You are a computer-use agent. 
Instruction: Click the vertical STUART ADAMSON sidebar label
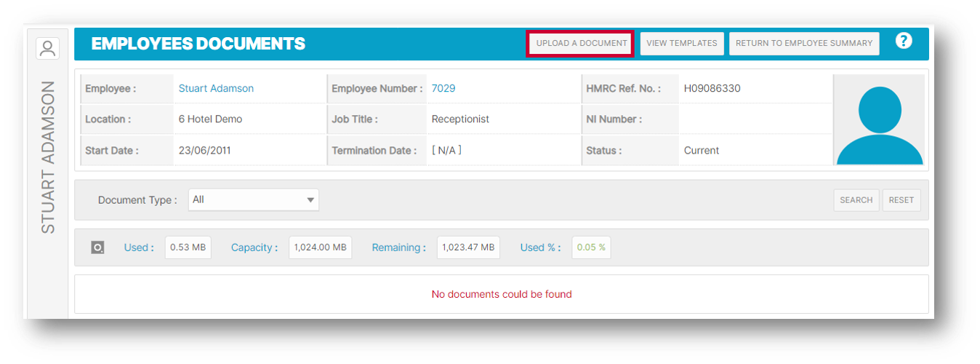click(48, 157)
